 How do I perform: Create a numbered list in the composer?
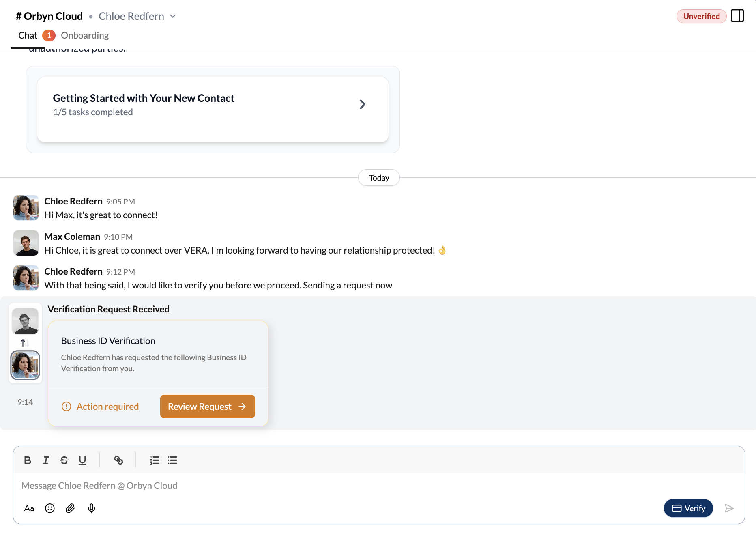(x=155, y=460)
